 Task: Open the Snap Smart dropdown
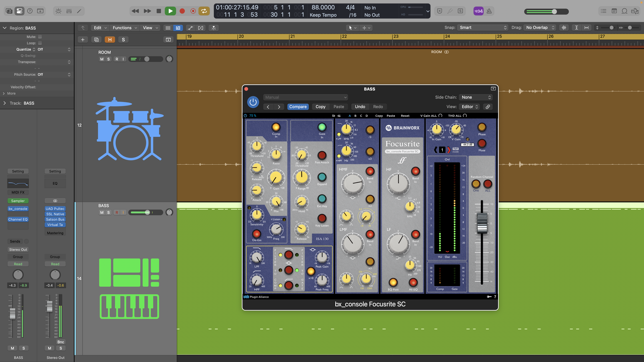(x=483, y=27)
